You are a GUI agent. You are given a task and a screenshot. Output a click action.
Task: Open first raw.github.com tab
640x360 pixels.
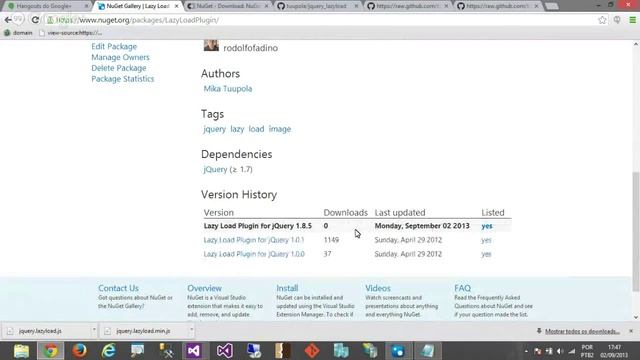(x=407, y=6)
